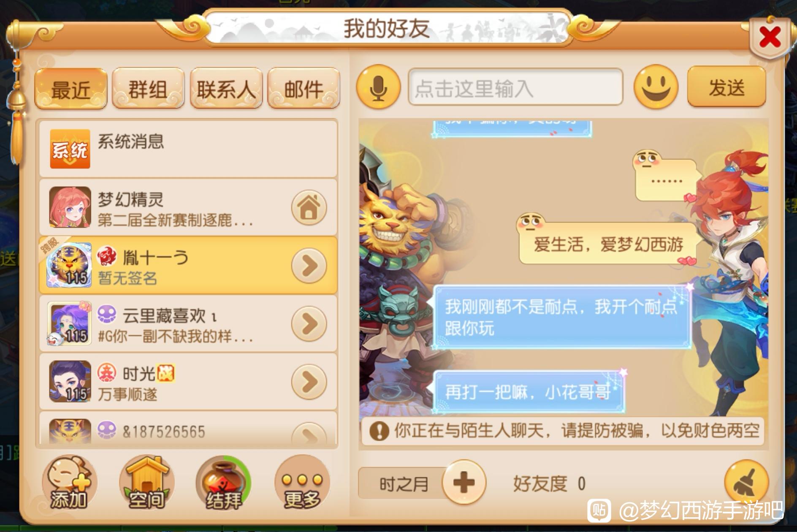Switch to the 群组 tab
797x532 pixels.
click(x=148, y=89)
